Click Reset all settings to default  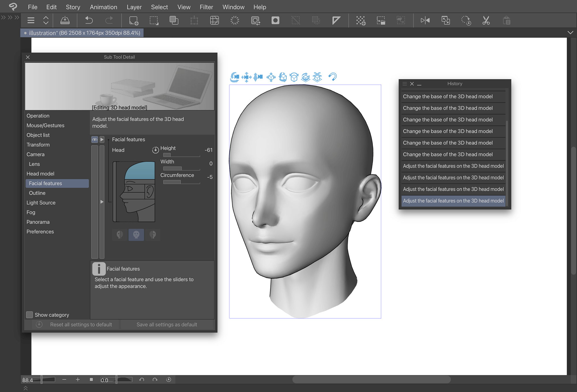81,325
